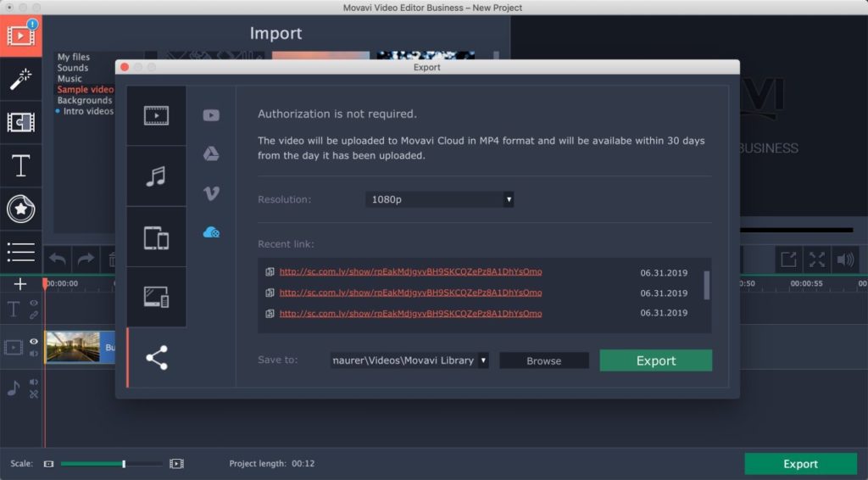Select Music in Import list
The image size is (868, 480).
click(x=70, y=79)
